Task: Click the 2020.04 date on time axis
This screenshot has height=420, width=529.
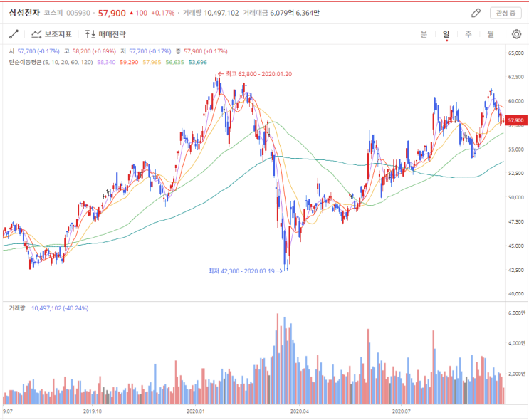Action: [x=299, y=411]
